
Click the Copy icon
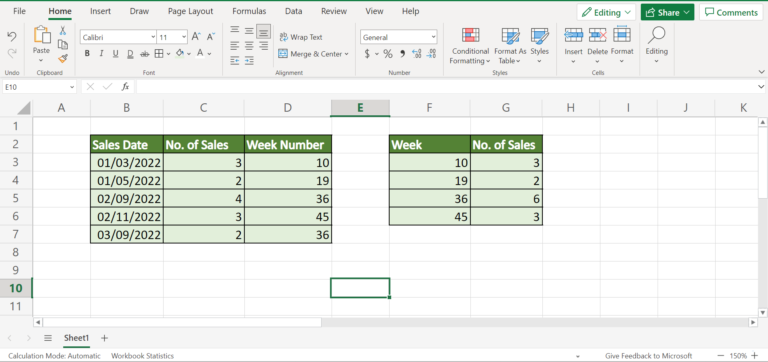(x=63, y=45)
